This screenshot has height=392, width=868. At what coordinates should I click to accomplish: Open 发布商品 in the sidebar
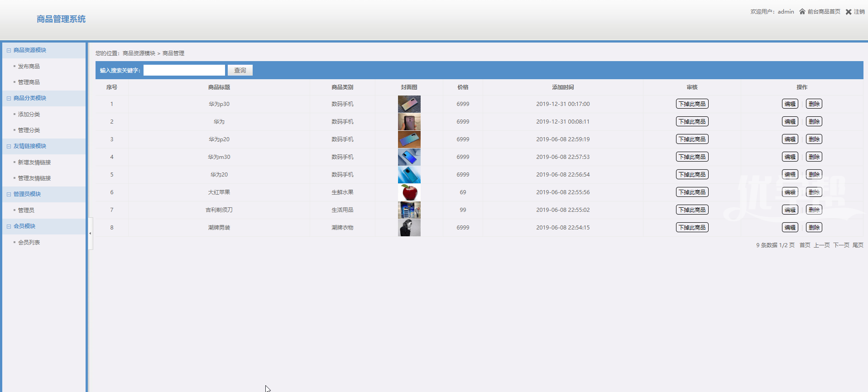[29, 67]
